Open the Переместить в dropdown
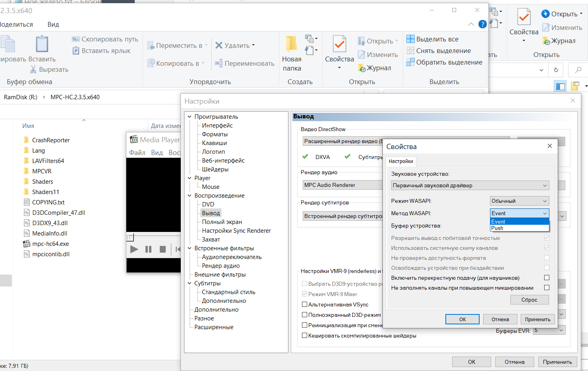Screen dimensions: 588x371 click(178, 45)
